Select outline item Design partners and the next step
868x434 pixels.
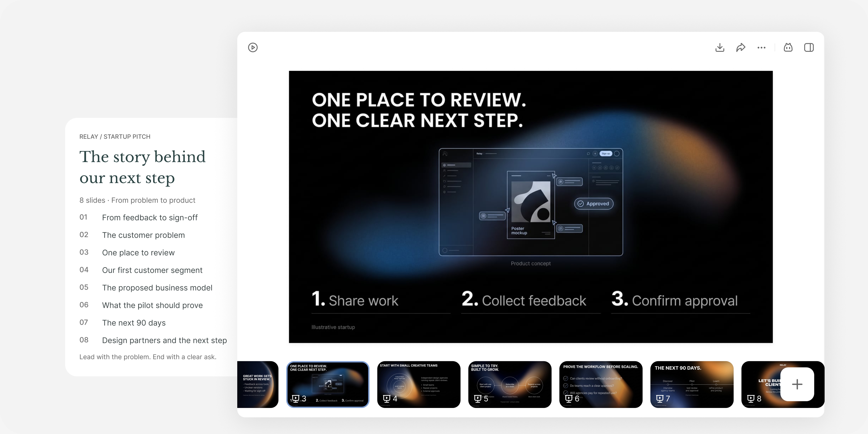pos(164,340)
